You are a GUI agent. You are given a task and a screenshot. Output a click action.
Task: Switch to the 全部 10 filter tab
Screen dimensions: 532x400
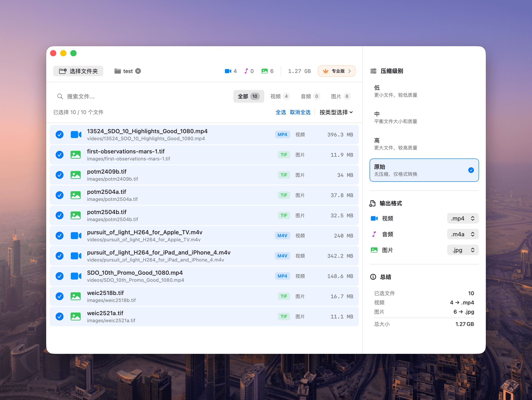pos(249,96)
